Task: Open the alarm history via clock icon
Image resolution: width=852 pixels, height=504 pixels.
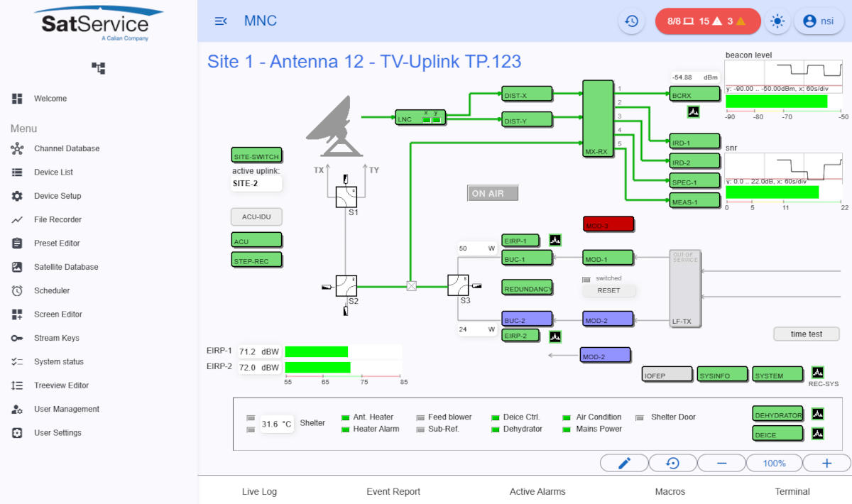Action: tap(631, 21)
